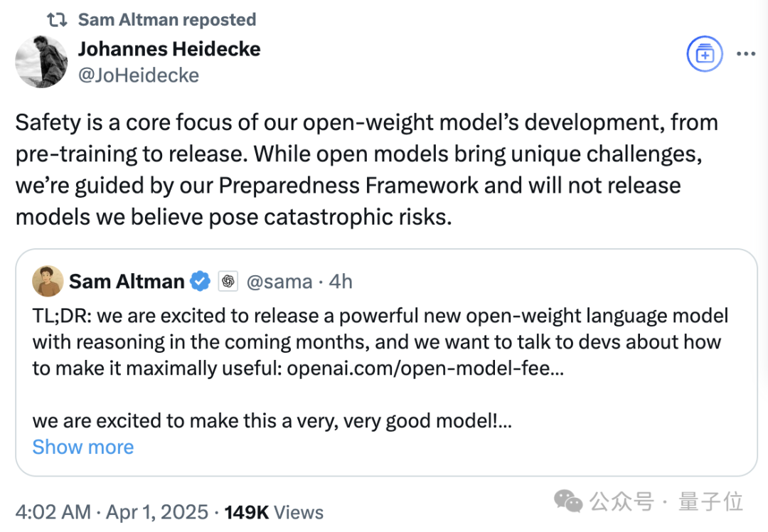768x532 pixels.
Task: Select Sam Altman's name in the quoted tweet
Action: click(127, 282)
